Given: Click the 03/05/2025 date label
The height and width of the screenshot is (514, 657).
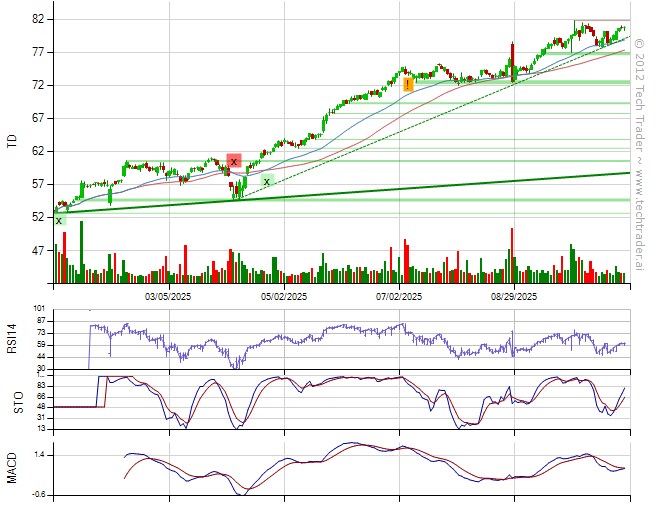Looking at the screenshot, I should 167,297.
